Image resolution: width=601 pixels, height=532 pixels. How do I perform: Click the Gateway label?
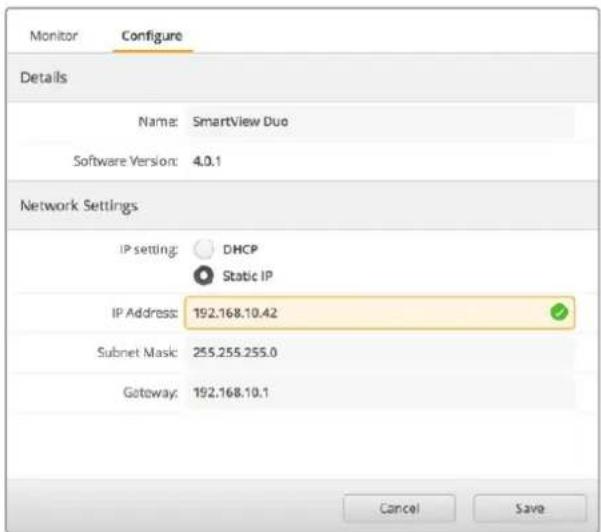pyautogui.click(x=150, y=392)
